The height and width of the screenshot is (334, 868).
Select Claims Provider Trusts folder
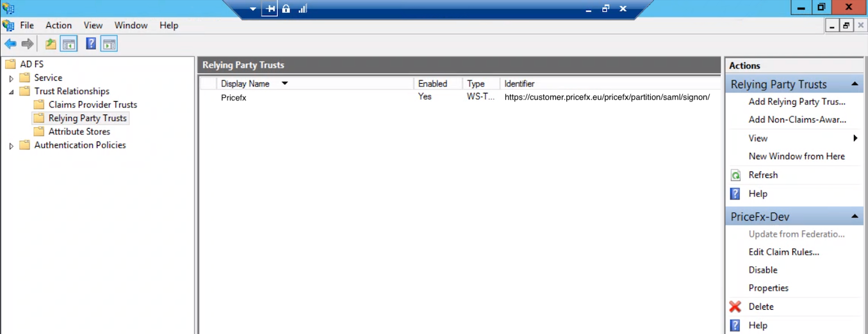pos(92,105)
